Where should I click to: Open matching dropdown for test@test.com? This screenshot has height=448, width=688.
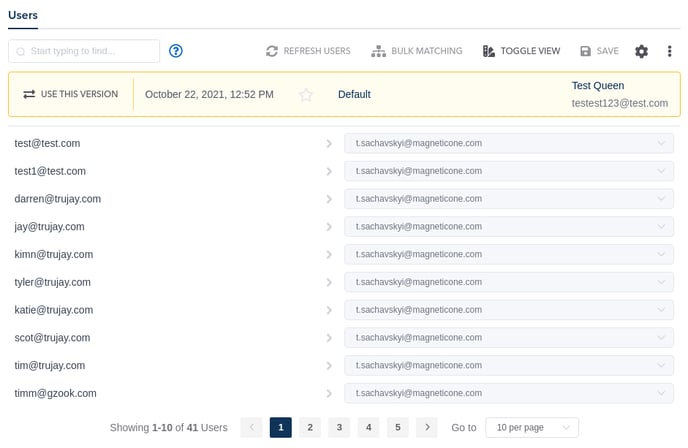[509, 143]
